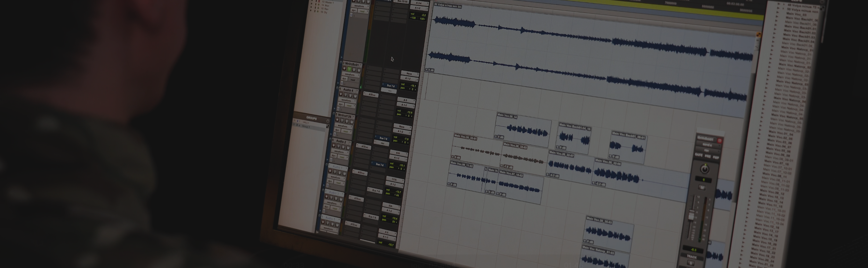868x268 pixels.
Task: Toggle PRE in the send window
Action: tap(708, 156)
